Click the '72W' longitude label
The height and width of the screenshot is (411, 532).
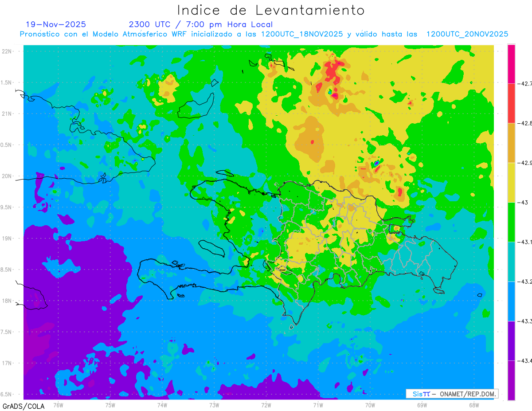tap(266, 405)
